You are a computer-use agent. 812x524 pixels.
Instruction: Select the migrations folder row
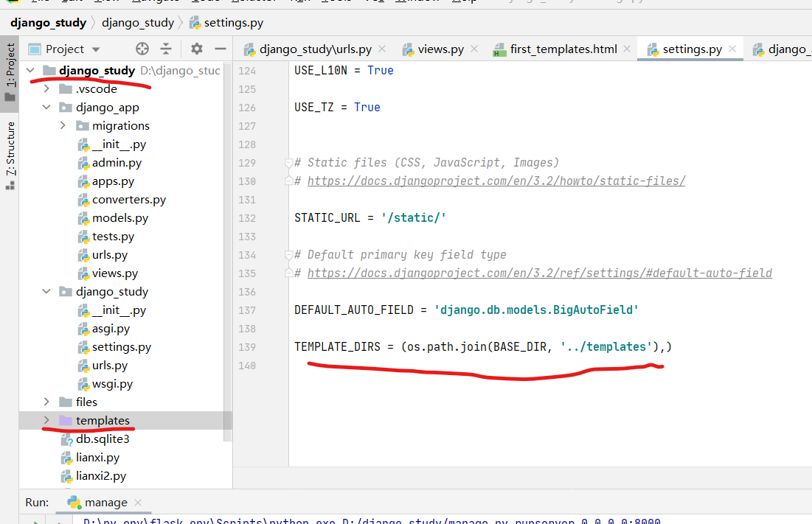point(121,126)
